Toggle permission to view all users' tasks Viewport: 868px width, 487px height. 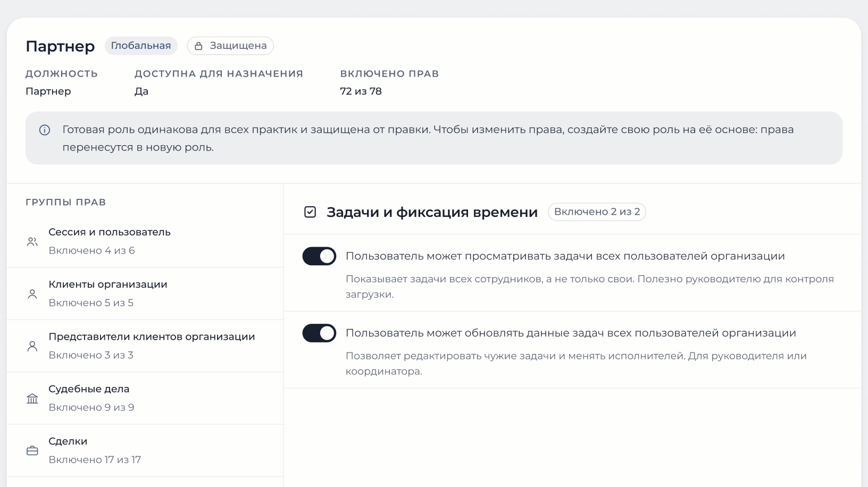click(319, 256)
